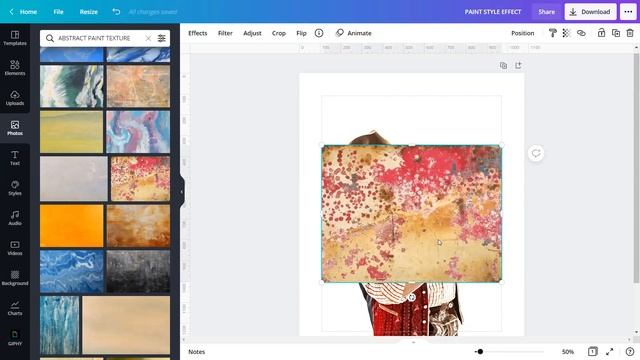Add a new page using the canvas icon
The width and height of the screenshot is (640, 360).
click(518, 65)
